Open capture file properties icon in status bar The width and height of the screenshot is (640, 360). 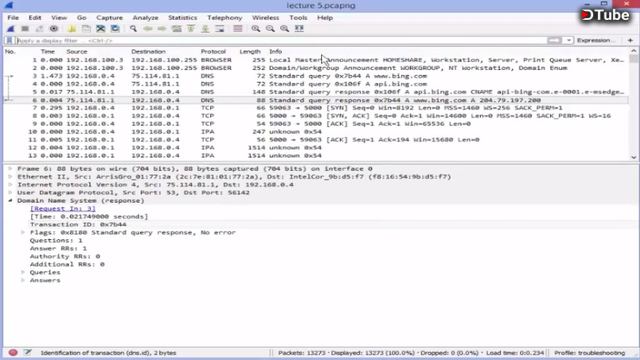[27, 353]
